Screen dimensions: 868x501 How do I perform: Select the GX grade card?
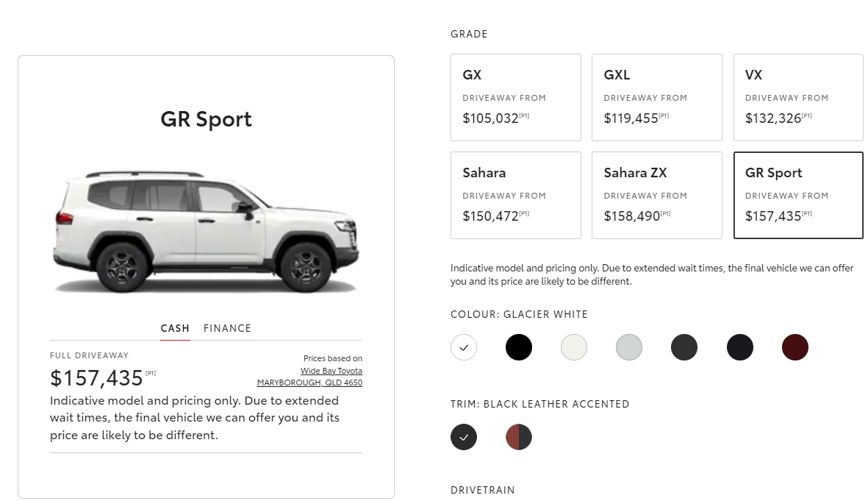click(x=515, y=97)
